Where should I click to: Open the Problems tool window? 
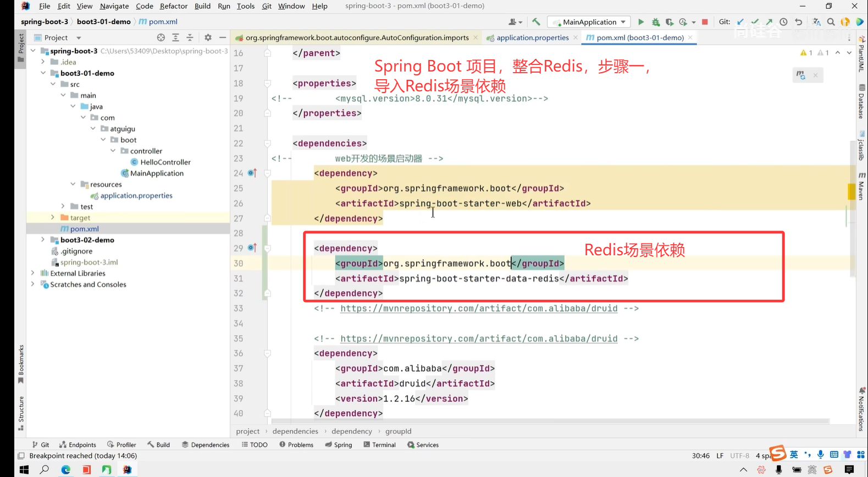click(296, 445)
